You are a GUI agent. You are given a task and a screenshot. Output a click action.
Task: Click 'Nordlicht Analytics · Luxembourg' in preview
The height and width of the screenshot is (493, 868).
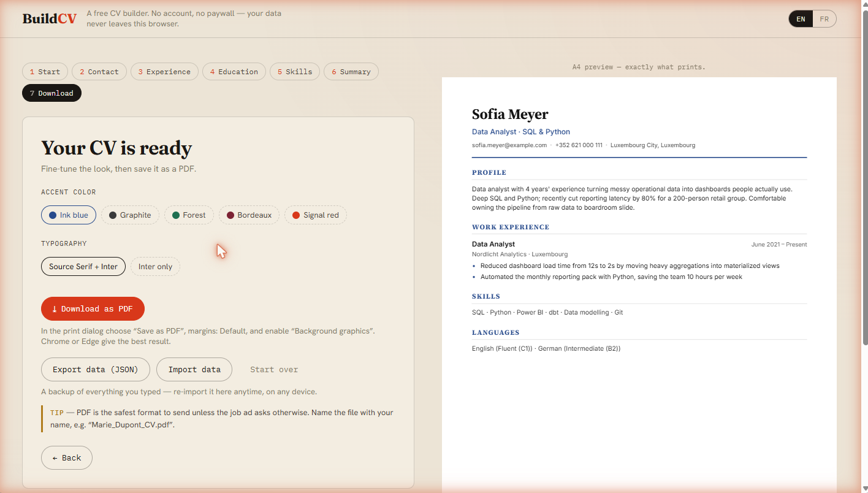[520, 254]
